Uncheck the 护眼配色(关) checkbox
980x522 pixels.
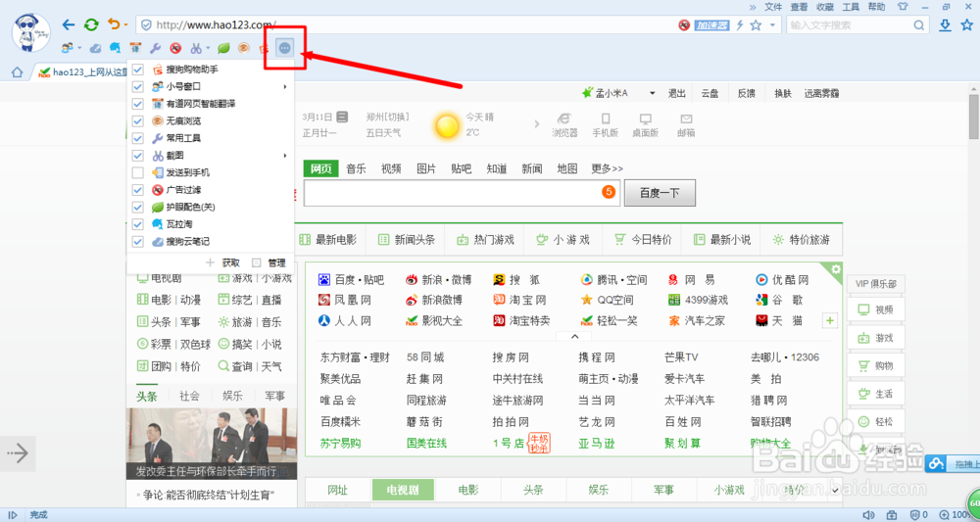[x=138, y=207]
